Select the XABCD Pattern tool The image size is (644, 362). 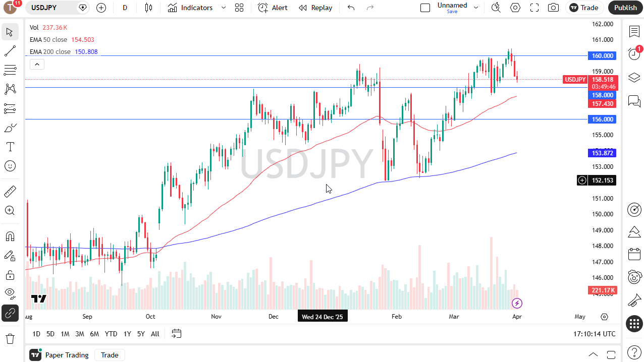coord(10,89)
